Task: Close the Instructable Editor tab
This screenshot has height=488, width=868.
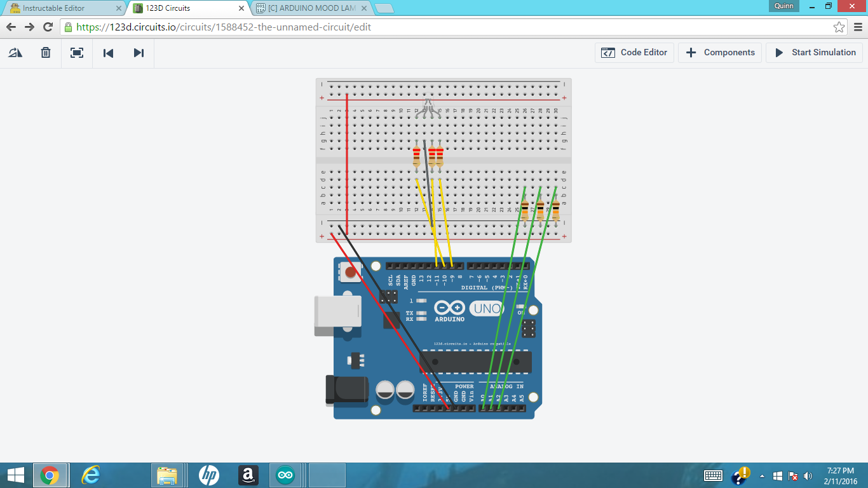Action: pyautogui.click(x=118, y=8)
